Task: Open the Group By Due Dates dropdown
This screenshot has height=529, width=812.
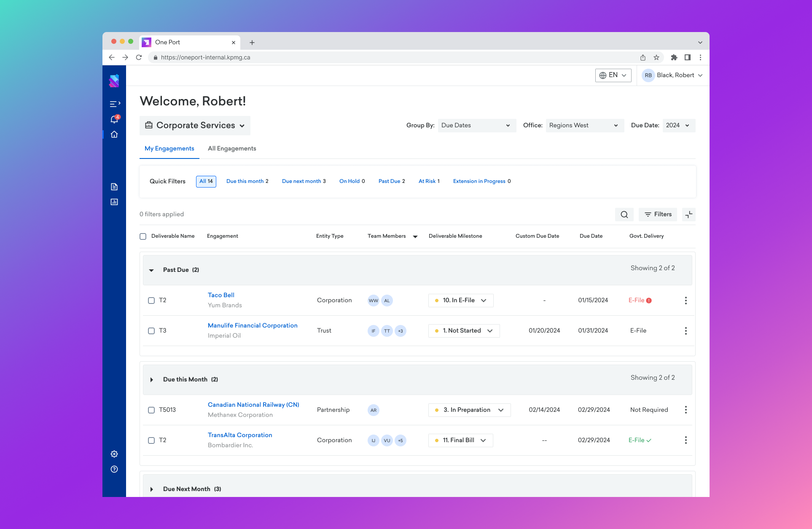Action: point(476,126)
